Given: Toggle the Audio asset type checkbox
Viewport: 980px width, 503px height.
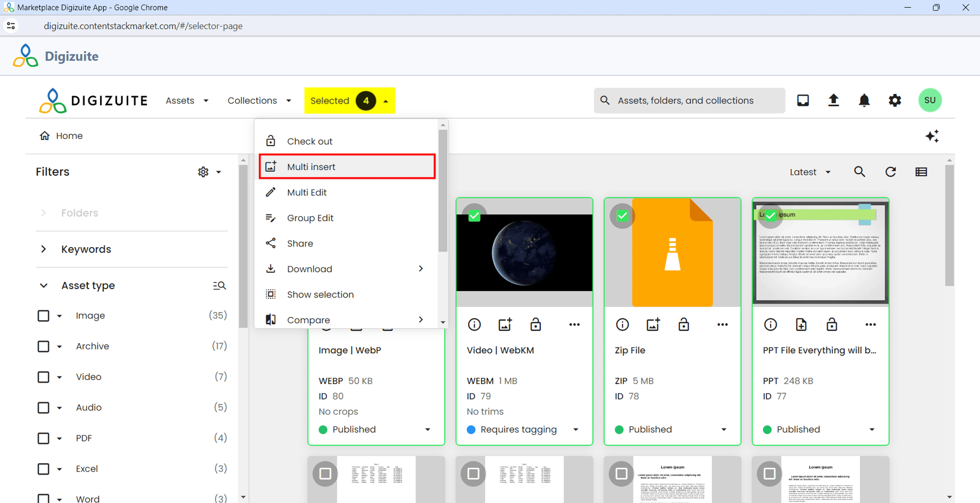Looking at the screenshot, I should coord(43,408).
